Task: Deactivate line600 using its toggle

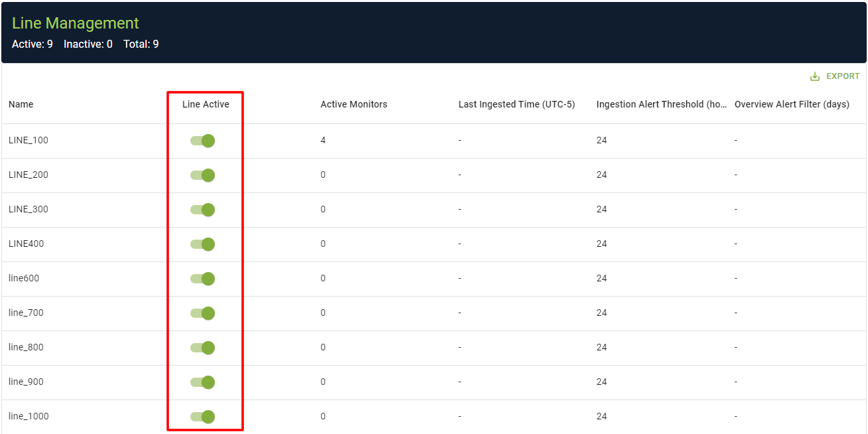Action: pyautogui.click(x=203, y=279)
